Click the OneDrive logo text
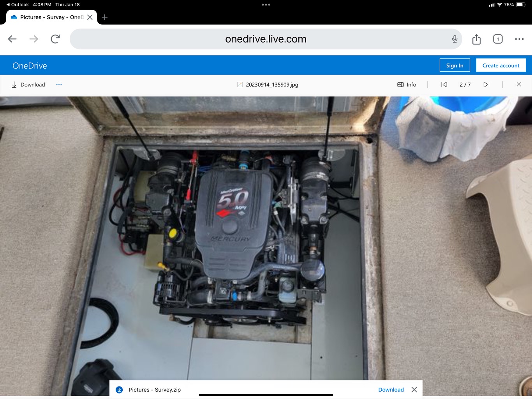Image resolution: width=532 pixels, height=399 pixels. [30, 65]
